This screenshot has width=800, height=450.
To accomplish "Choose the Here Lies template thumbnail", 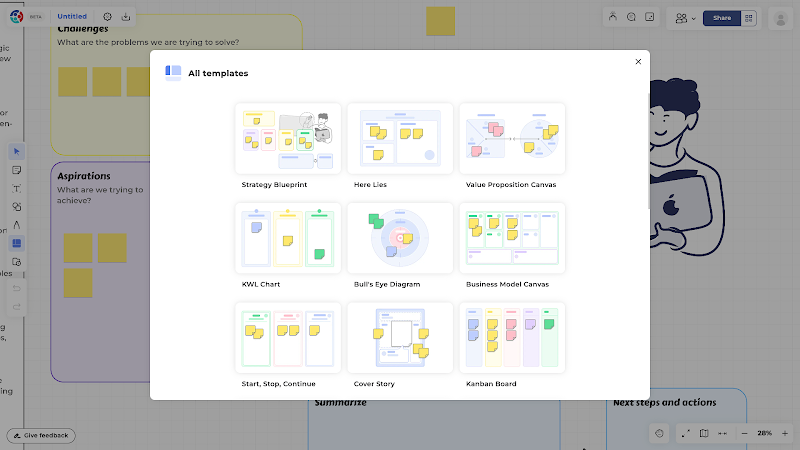I will pos(400,138).
